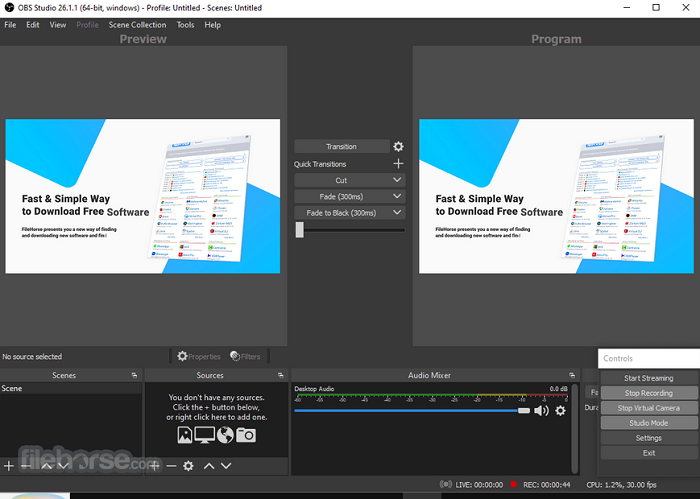Adjust the Desktop Audio volume slider
Screen dimensions: 700x499
coord(524,410)
